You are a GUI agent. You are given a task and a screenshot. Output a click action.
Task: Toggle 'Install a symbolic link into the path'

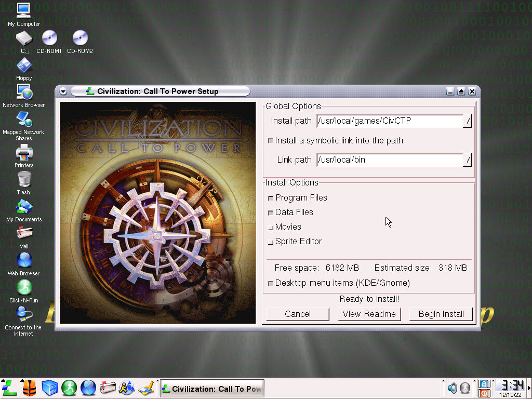[x=271, y=141]
